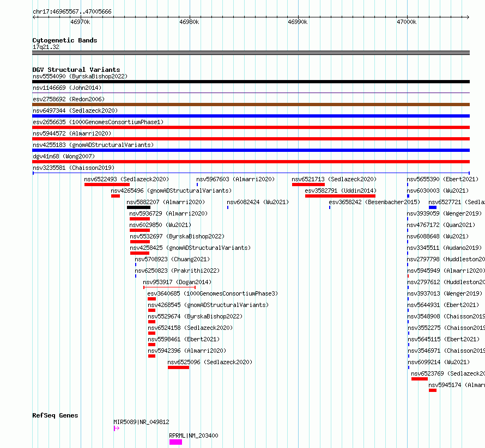
Task: Click nsv6029850 (Wu2021) label
Action: click(160, 225)
